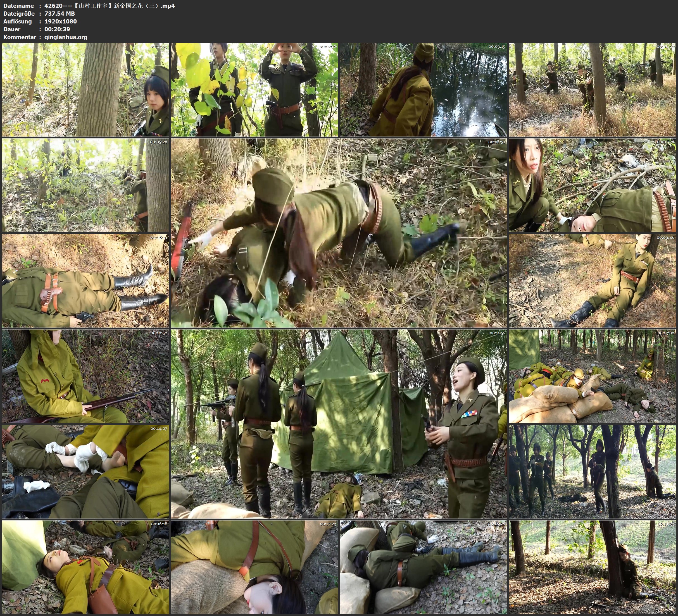Open the final frame at 00:19:33
The width and height of the screenshot is (678, 616).
click(592, 567)
